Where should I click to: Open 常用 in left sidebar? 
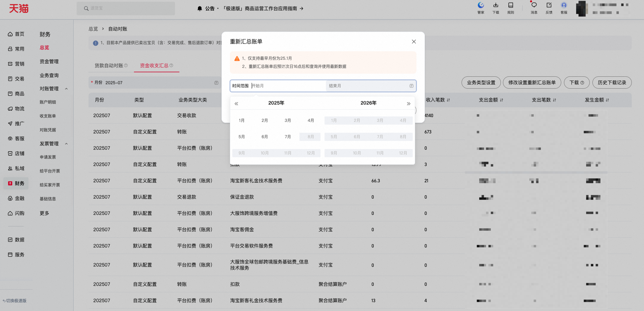pos(16,49)
